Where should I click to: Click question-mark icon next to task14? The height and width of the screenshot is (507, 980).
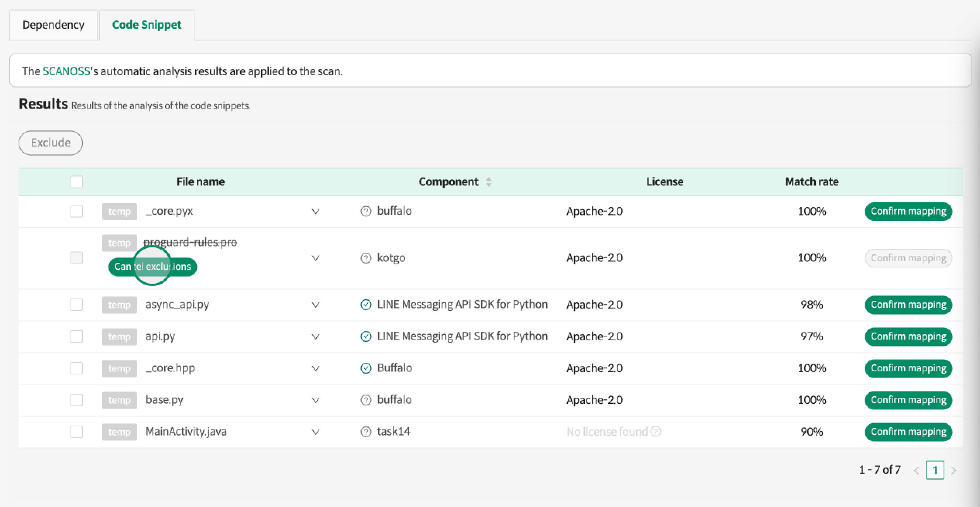tap(366, 432)
